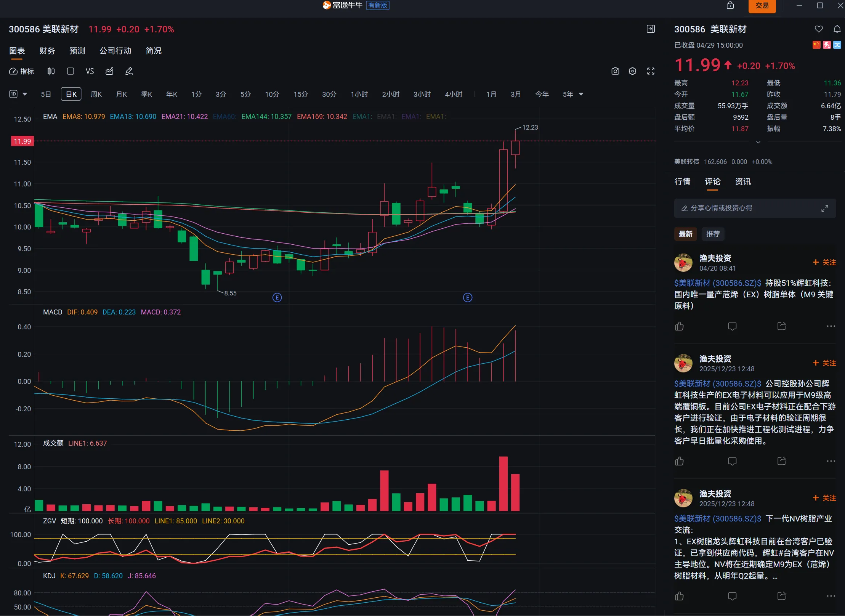Change the candlestick chart style icon
The height and width of the screenshot is (616, 845).
pos(51,71)
